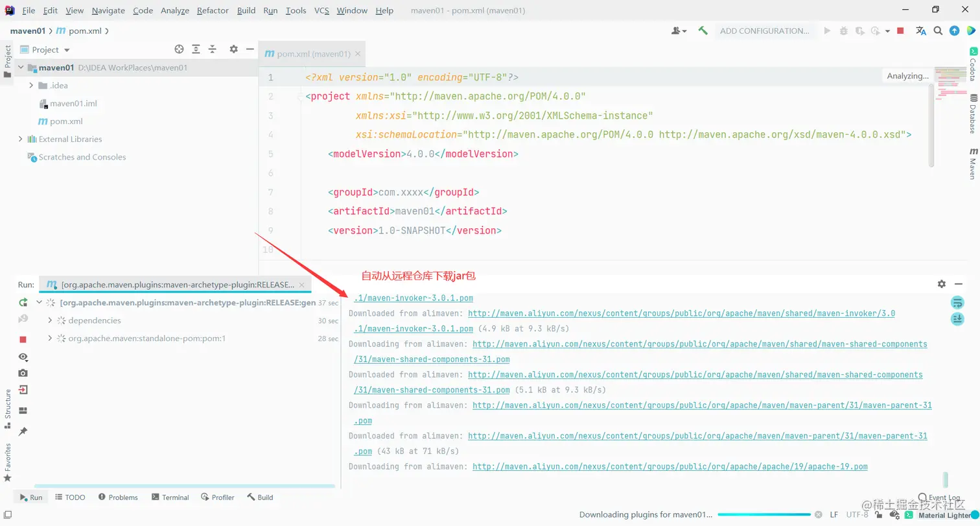Click the disabled Run play icon
Viewport: 980px width, 526px height.
click(827, 30)
